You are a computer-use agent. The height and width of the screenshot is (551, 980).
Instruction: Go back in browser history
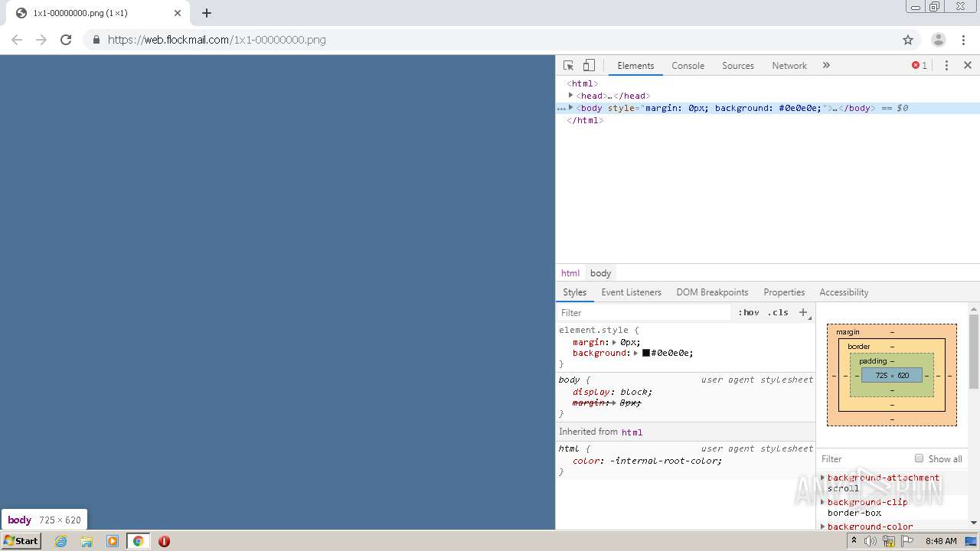tap(17, 40)
